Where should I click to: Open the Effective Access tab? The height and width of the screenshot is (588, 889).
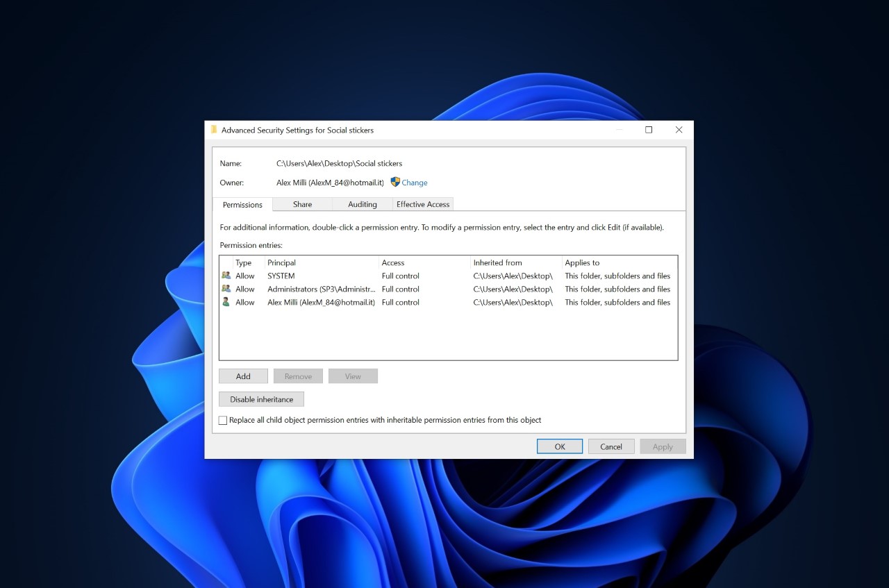point(423,204)
